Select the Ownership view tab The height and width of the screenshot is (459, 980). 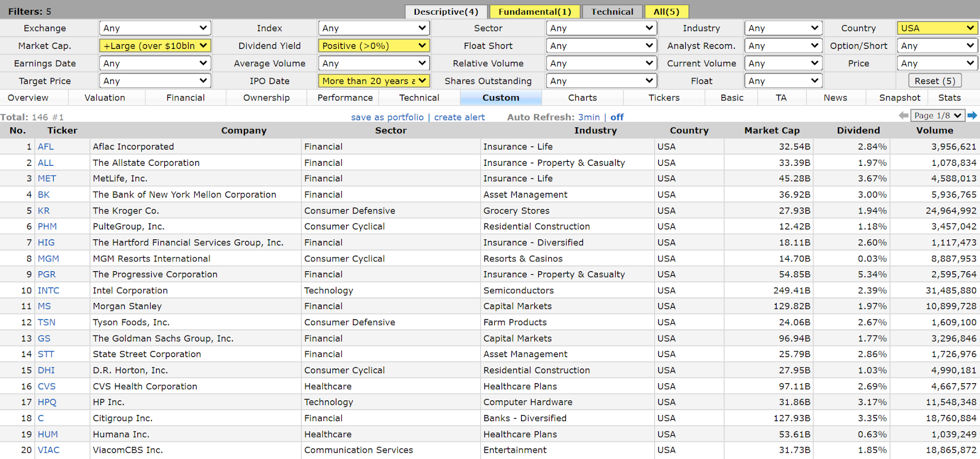click(266, 98)
